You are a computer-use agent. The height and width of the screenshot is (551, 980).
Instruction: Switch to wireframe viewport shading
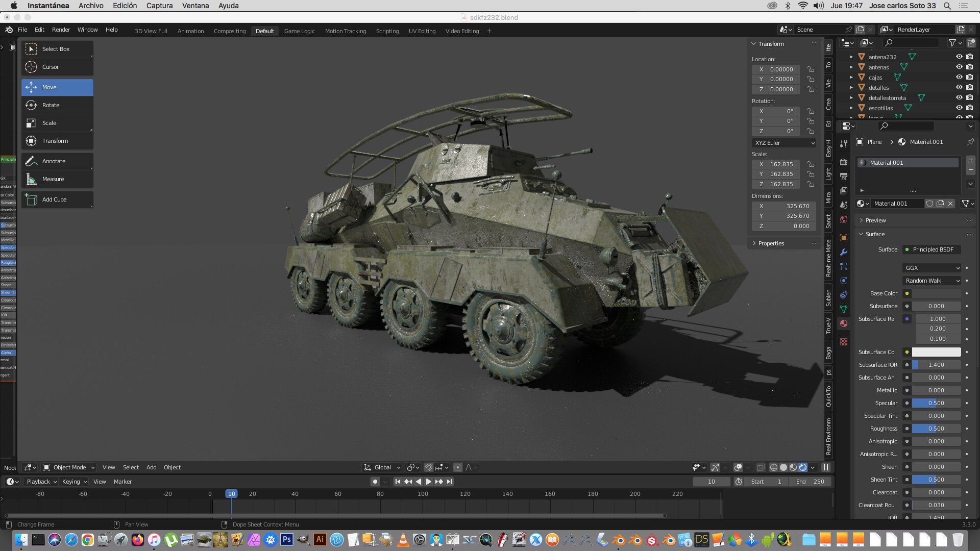[774, 467]
